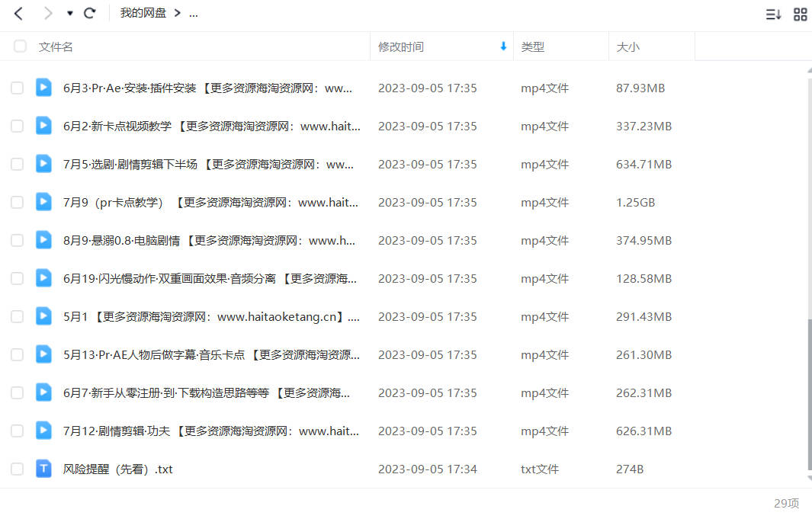Click video icon of 5月13·Pr·AE人物后做字幕
Image resolution: width=812 pixels, height=519 pixels.
[43, 354]
